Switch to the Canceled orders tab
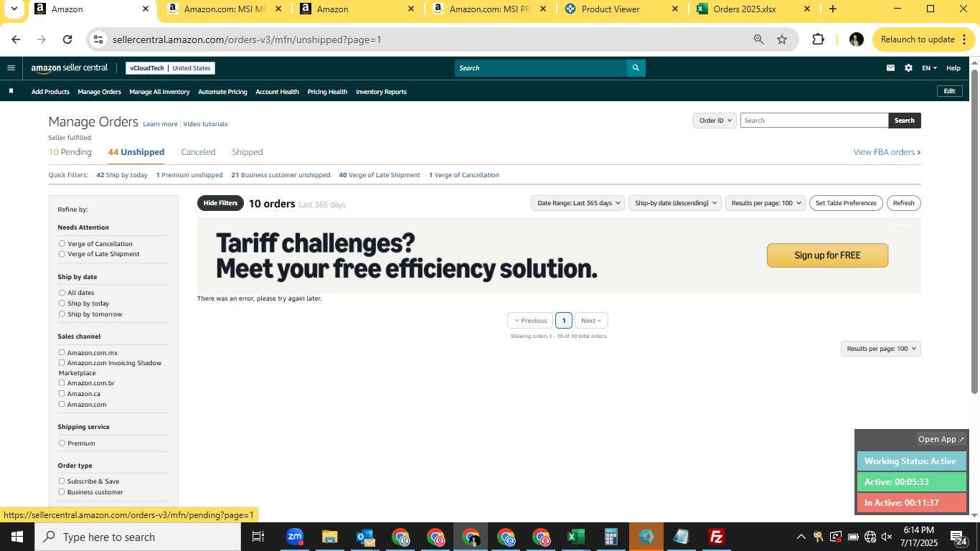The height and width of the screenshot is (551, 980). pos(198,152)
